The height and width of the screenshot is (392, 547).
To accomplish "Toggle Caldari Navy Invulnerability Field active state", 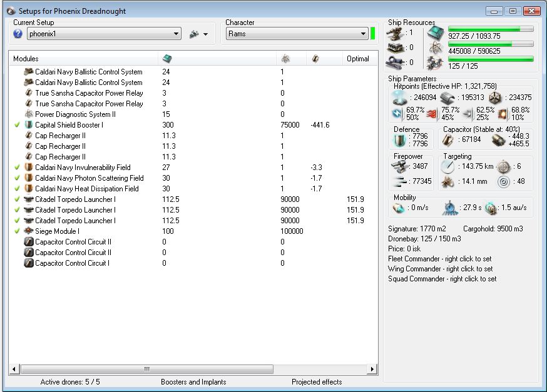I will tap(17, 168).
